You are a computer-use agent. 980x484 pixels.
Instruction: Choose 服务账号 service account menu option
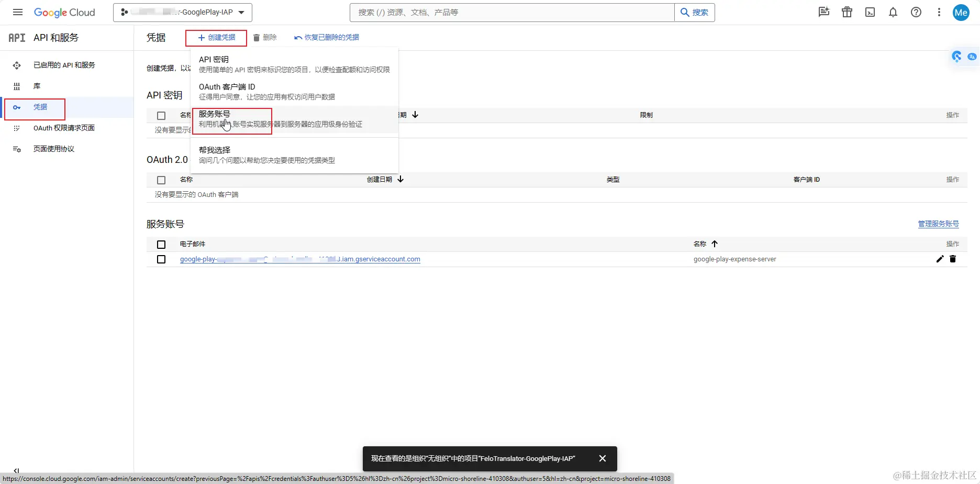pyautogui.click(x=294, y=119)
